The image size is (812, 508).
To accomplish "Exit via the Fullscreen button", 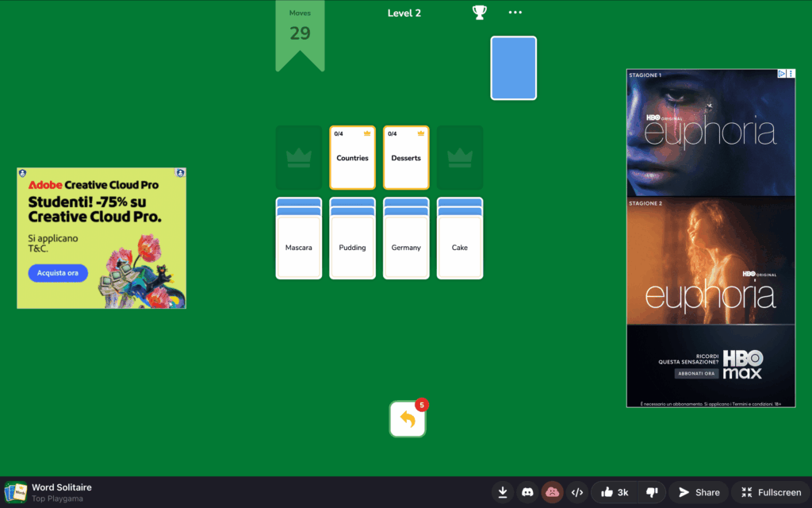I will point(771,492).
